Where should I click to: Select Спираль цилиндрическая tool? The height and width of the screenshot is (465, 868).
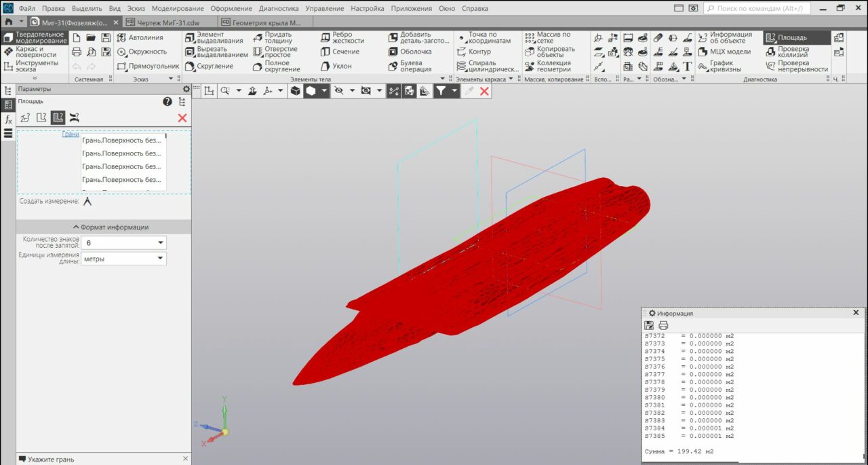(x=487, y=66)
